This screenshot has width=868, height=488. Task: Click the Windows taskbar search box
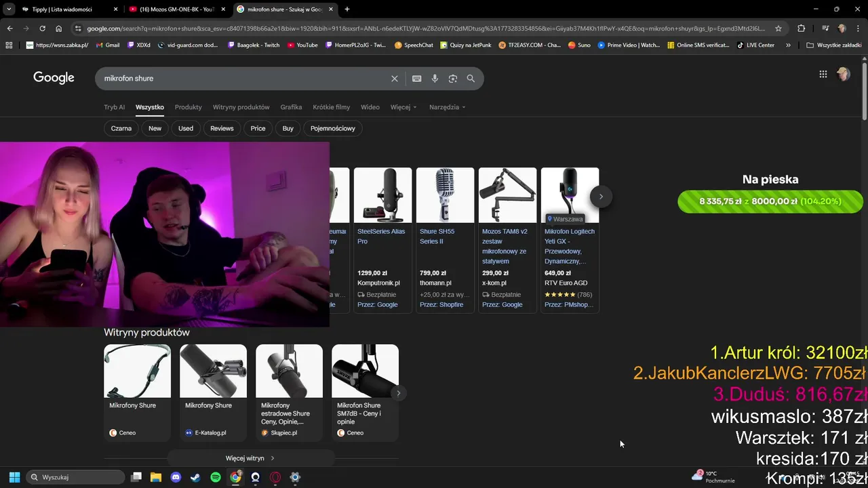(75, 477)
